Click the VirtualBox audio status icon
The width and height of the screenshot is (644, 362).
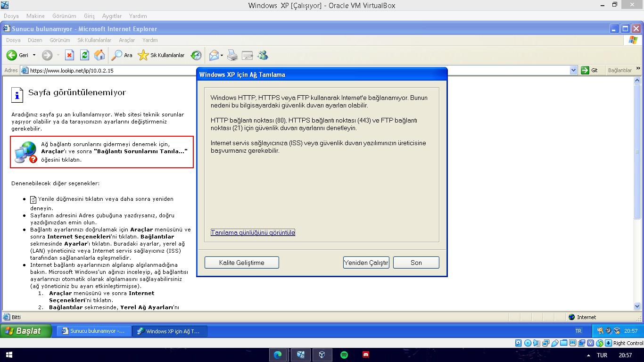coord(537,343)
